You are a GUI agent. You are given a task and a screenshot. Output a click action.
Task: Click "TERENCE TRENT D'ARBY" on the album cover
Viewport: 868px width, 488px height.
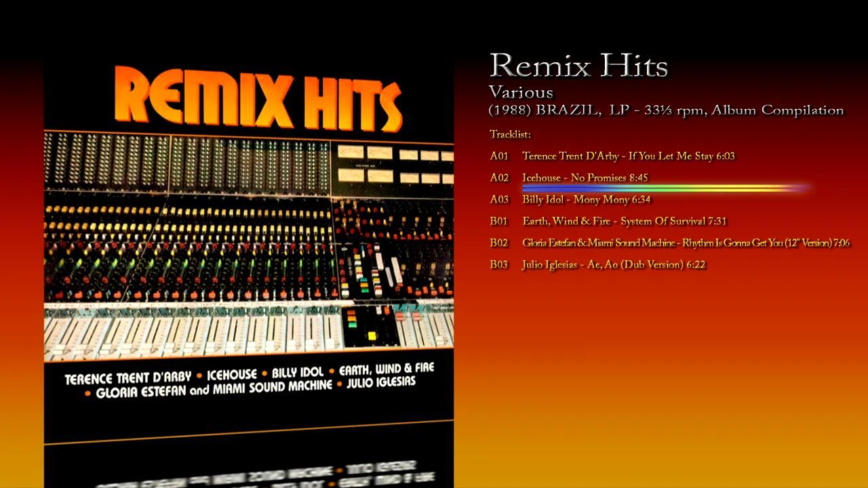click(128, 378)
